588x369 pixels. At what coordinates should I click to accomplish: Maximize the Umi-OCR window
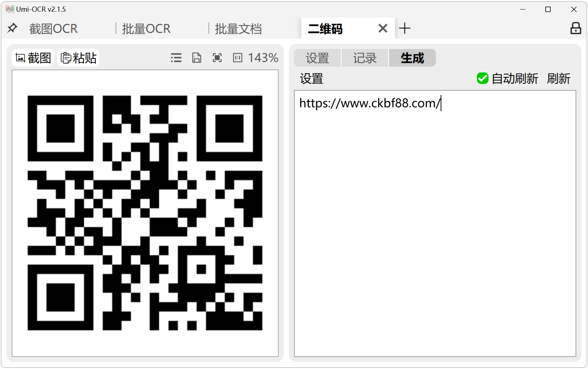coord(548,10)
